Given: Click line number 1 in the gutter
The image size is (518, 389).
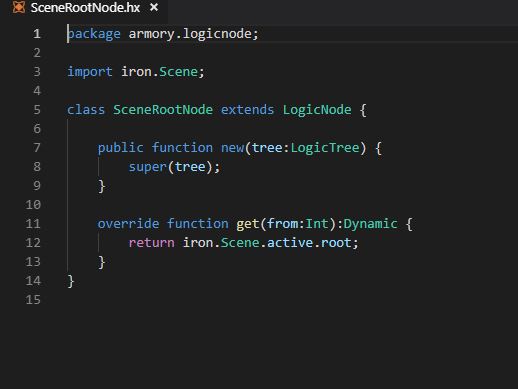Looking at the screenshot, I should [x=37, y=34].
